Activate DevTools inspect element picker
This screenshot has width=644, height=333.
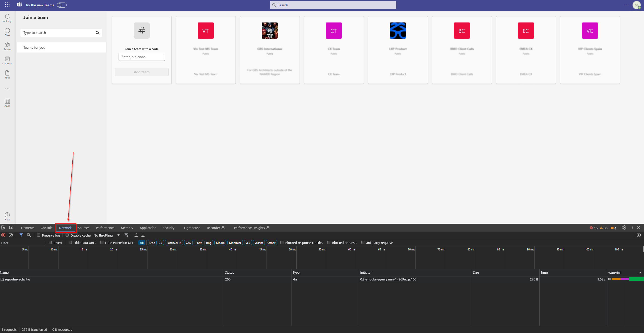coord(3,228)
